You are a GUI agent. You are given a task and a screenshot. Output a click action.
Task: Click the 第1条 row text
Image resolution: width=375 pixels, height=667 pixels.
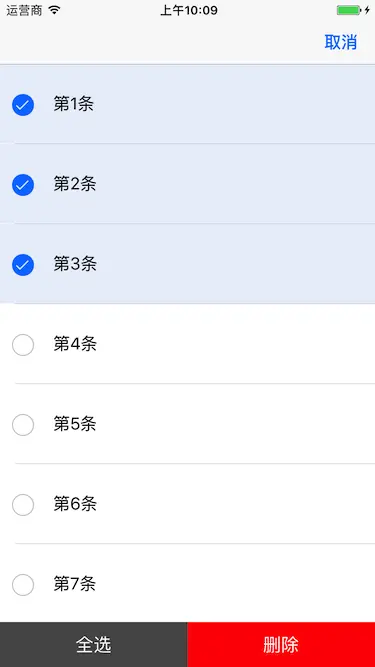(74, 104)
